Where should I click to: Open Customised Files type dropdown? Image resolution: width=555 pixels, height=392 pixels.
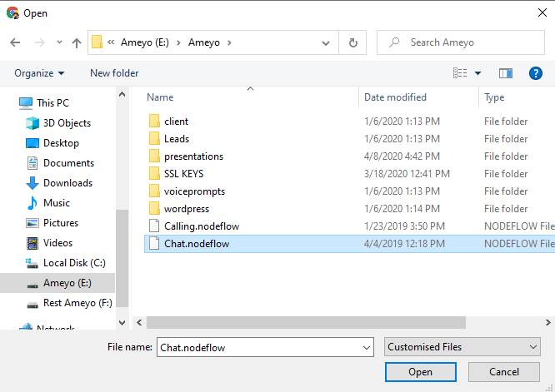462,347
